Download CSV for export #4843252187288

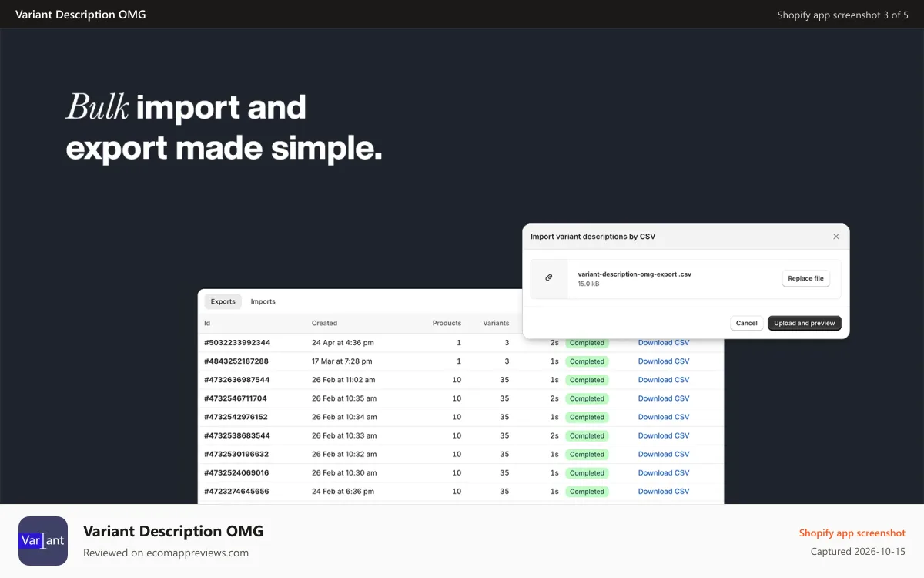coord(664,361)
